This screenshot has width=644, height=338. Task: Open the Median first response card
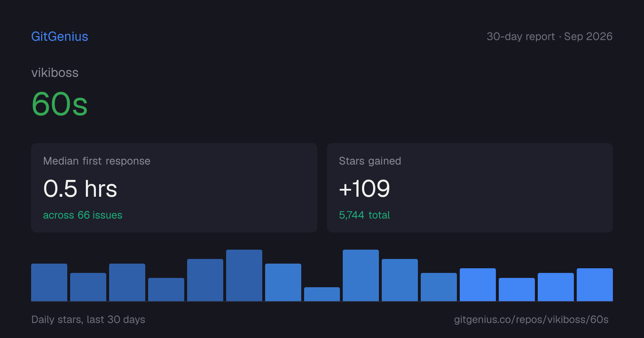point(174,188)
